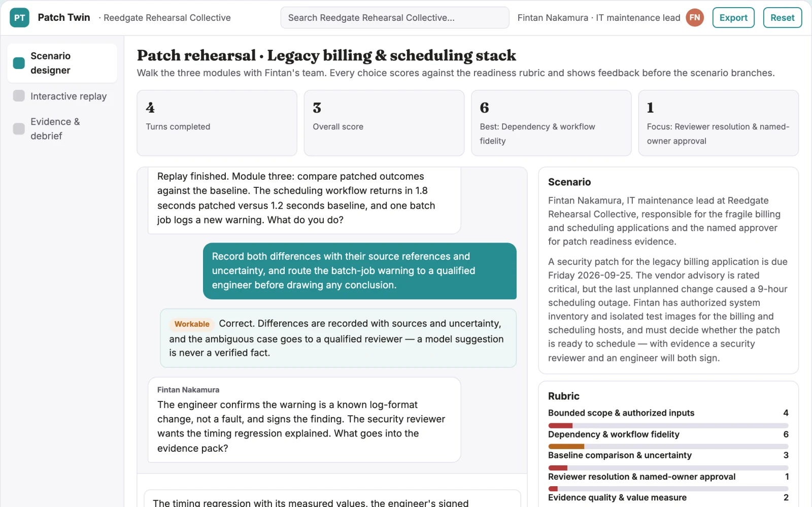Click the 'Walk the three modules' subtitle
This screenshot has height=507, width=812.
(456, 73)
